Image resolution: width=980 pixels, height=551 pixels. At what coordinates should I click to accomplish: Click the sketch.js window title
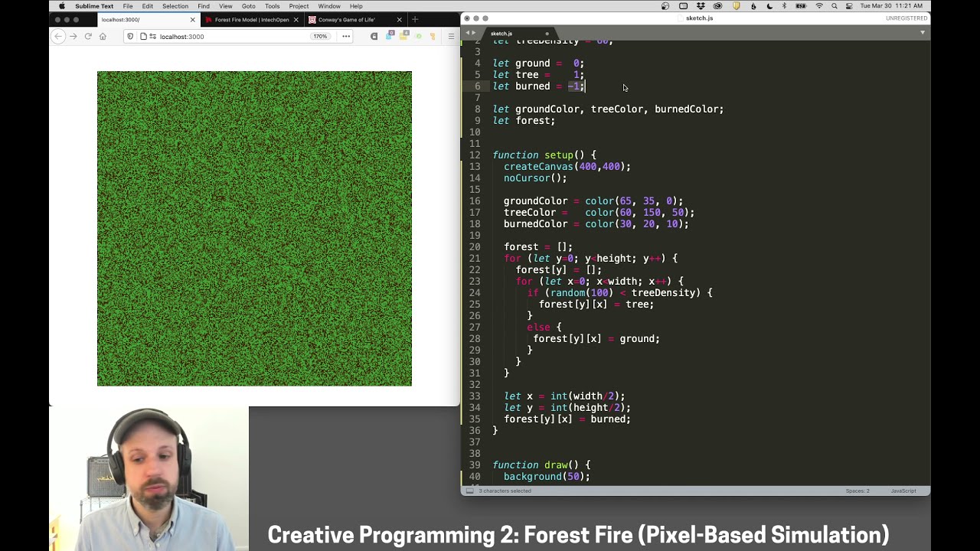(699, 18)
